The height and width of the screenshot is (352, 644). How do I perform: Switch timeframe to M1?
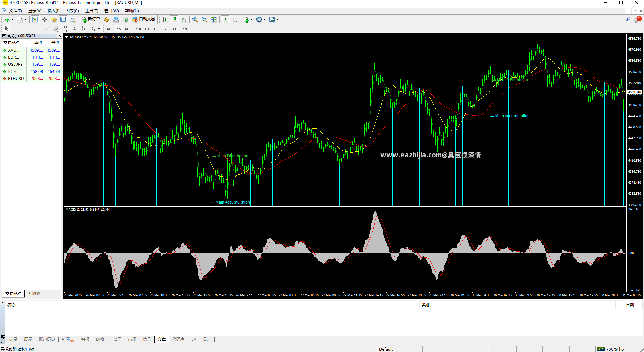click(x=109, y=29)
